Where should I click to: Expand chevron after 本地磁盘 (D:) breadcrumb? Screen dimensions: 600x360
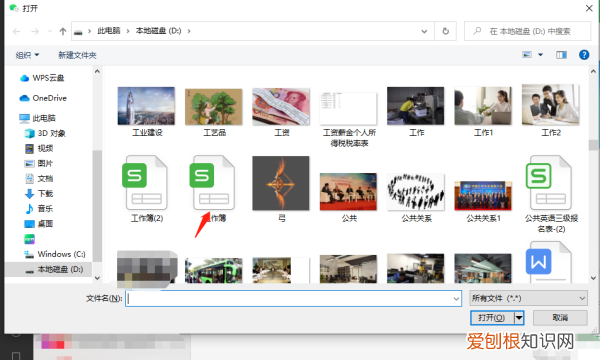pos(189,31)
